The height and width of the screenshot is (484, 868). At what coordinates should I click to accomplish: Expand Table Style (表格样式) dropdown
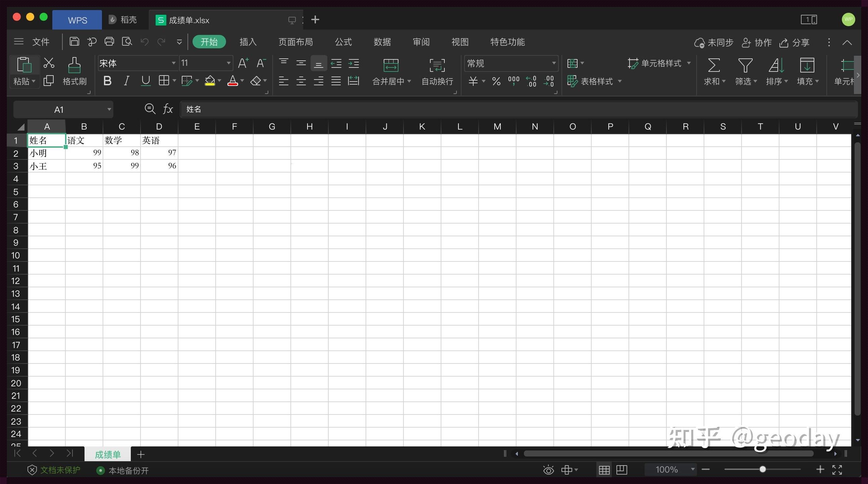pos(620,81)
